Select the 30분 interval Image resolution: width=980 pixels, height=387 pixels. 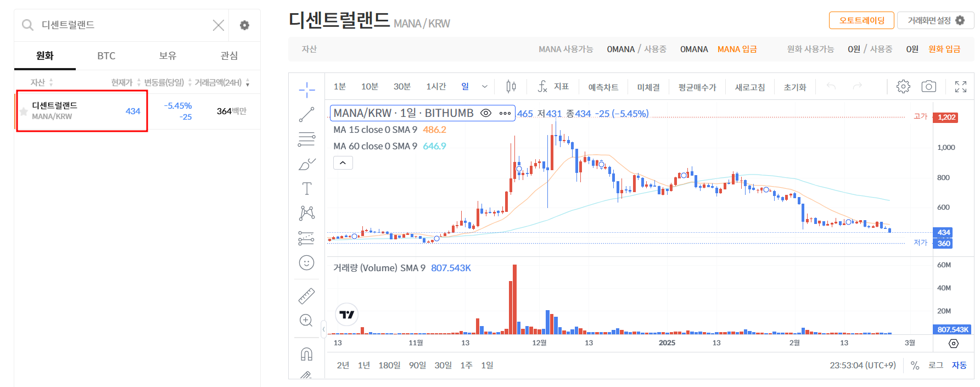point(402,87)
